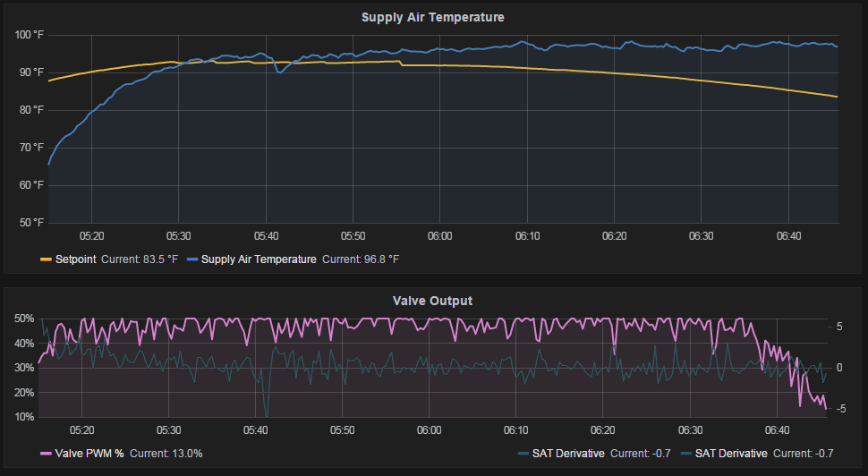Click the 100 °F axis label
Image resolution: width=868 pixels, height=476 pixels.
coord(29,35)
